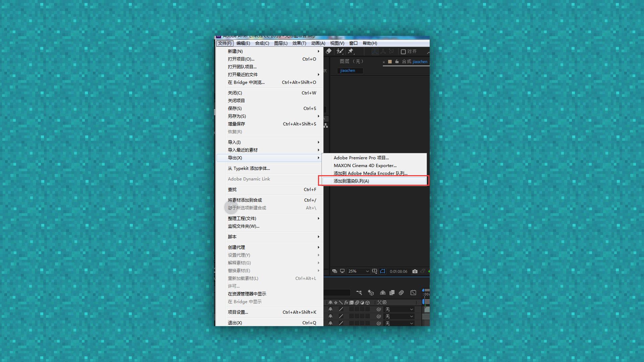The image size is (644, 362).
Task: Click the timeline layer search field
Action: tap(337, 293)
